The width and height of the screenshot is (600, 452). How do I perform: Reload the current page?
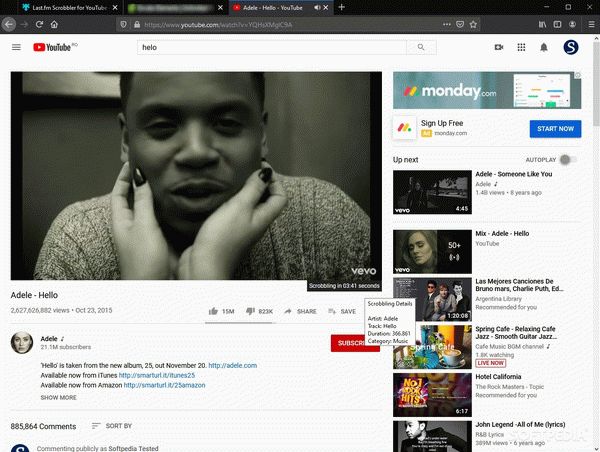(x=39, y=24)
